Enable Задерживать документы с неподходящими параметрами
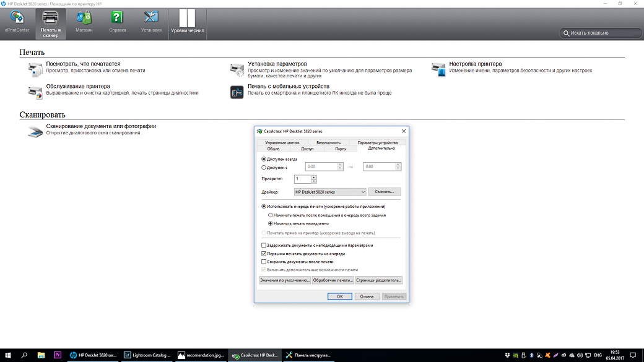 pyautogui.click(x=264, y=246)
